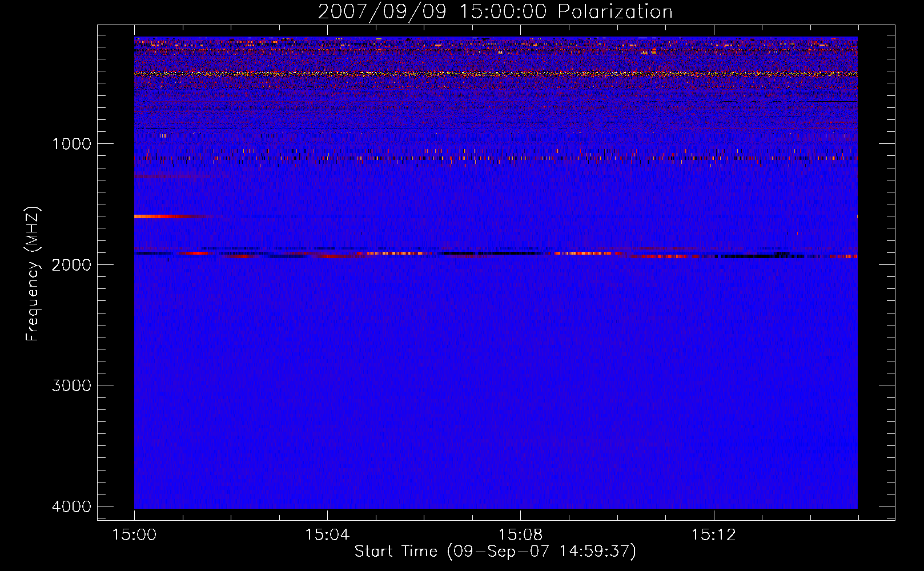Screen dimensions: 924x571
Task: Click the 1000 MHz frequency axis label
Action: click(x=71, y=144)
